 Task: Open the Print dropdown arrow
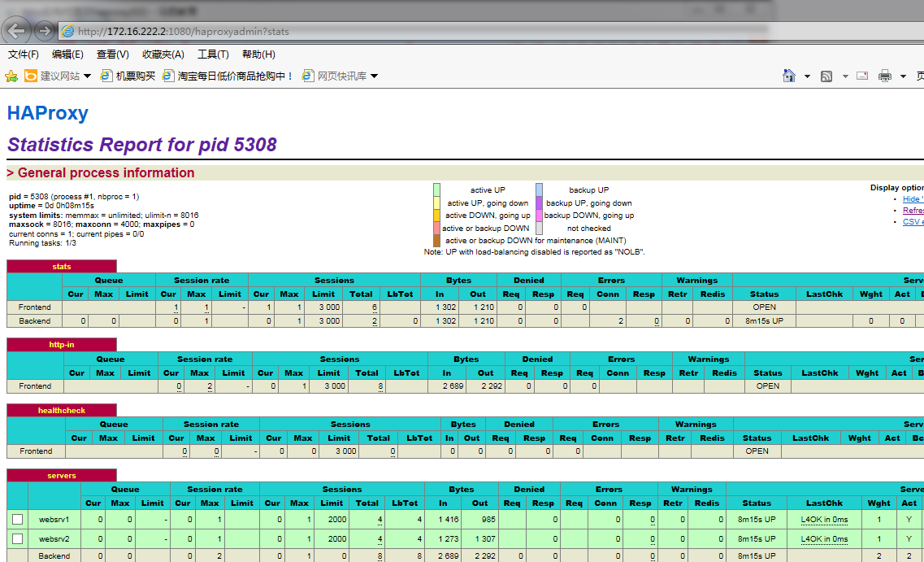903,76
